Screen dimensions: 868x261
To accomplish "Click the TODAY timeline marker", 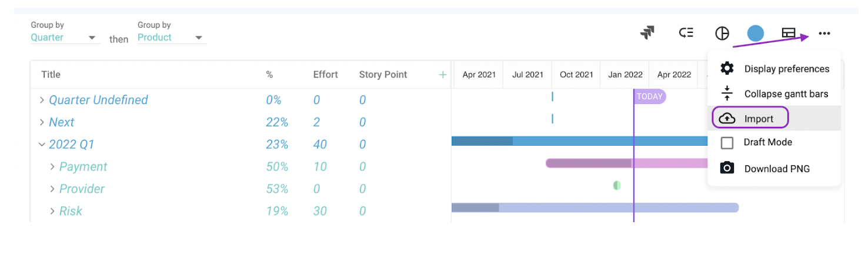I will click(650, 96).
